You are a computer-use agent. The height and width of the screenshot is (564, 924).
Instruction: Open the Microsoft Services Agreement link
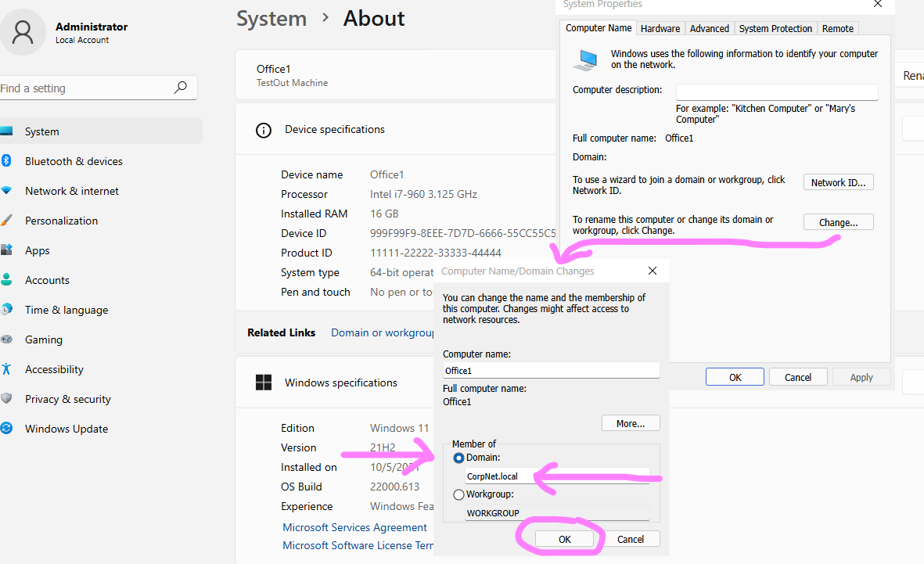pos(354,527)
